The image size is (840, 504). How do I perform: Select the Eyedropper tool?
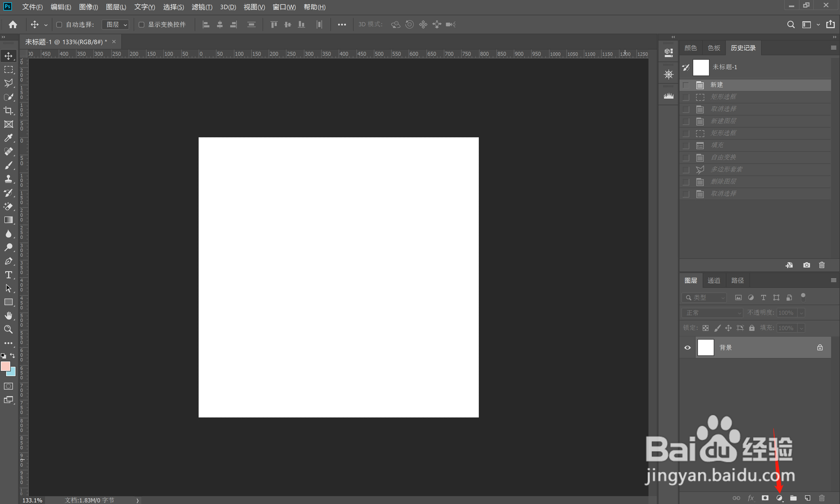pos(8,138)
